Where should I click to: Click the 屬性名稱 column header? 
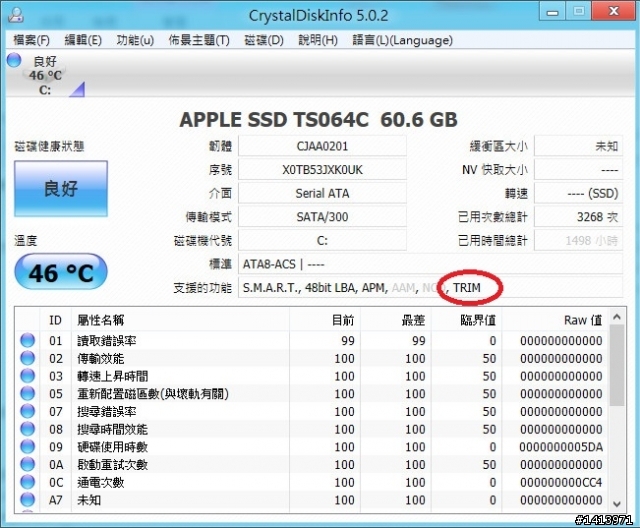(180, 320)
